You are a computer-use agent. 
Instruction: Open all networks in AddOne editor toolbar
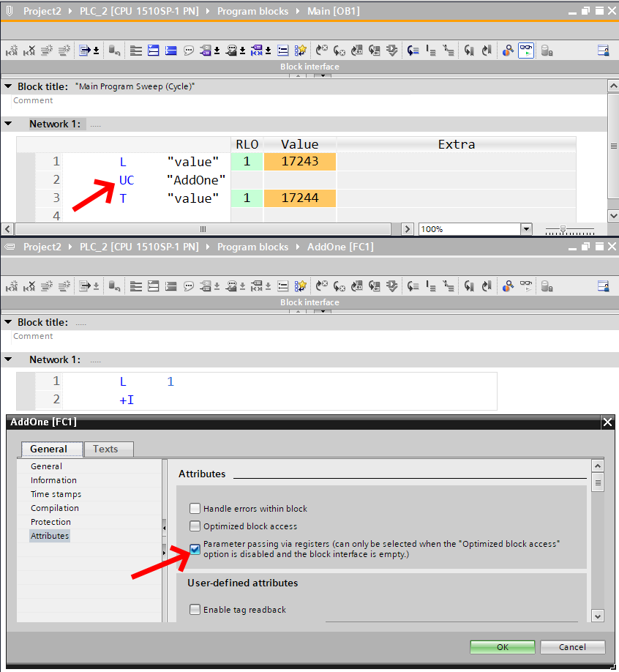(x=154, y=286)
